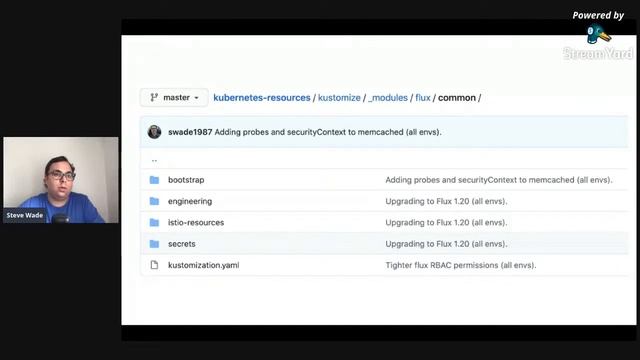Open the istio-resources folder

point(196,222)
